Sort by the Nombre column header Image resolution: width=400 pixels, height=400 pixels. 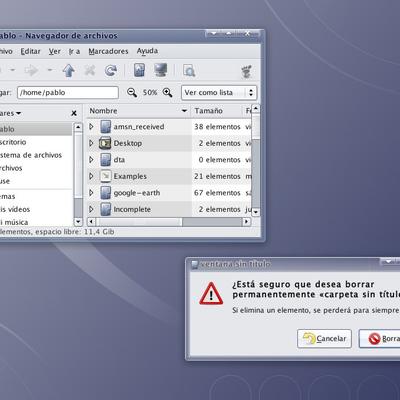click(138, 111)
